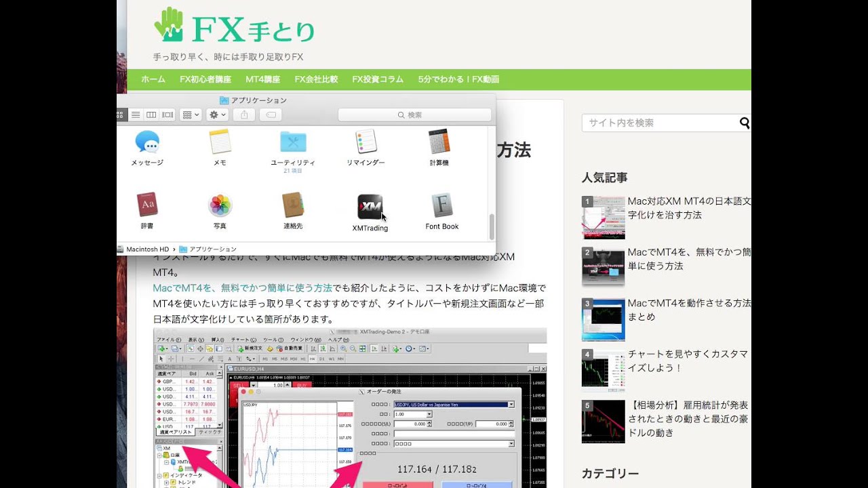Open the 辞書 (Dictionary) app icon
The image size is (868, 488).
pos(147,205)
